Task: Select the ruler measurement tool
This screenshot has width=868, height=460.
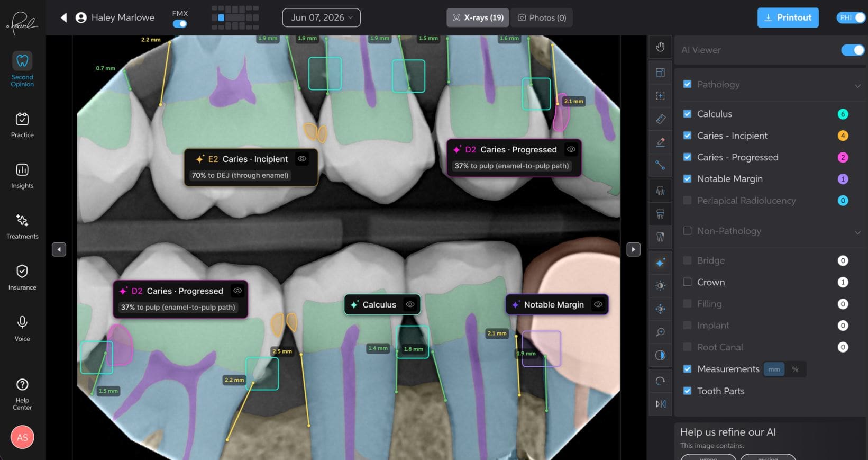Action: (660, 119)
